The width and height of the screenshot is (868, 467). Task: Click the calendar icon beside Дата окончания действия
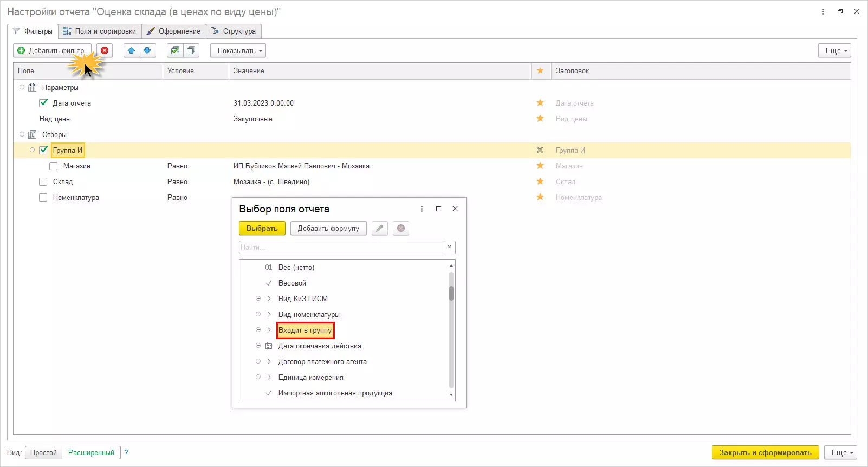269,346
